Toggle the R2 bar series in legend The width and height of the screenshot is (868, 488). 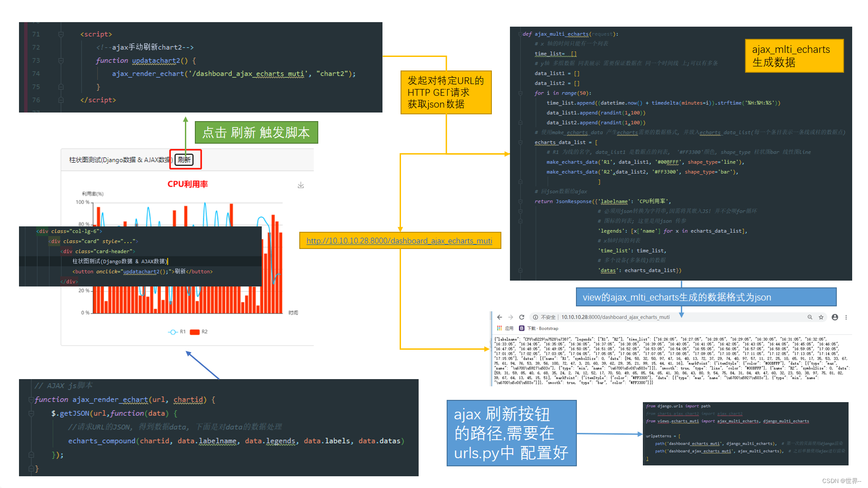(198, 332)
